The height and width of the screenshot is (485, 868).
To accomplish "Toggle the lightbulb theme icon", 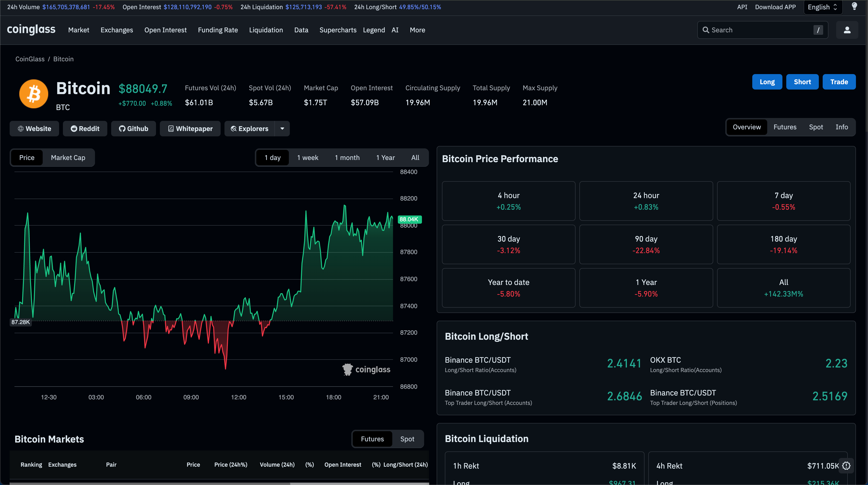I will [x=854, y=7].
